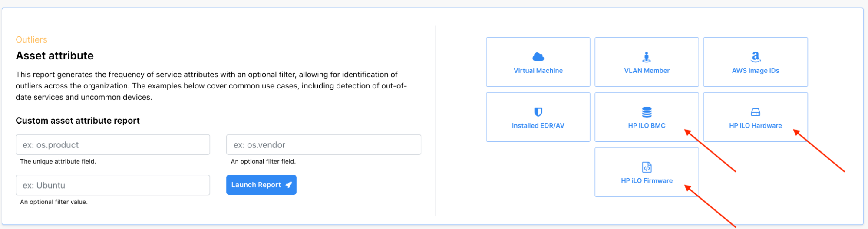Select the Amazon logo icon

(x=755, y=57)
